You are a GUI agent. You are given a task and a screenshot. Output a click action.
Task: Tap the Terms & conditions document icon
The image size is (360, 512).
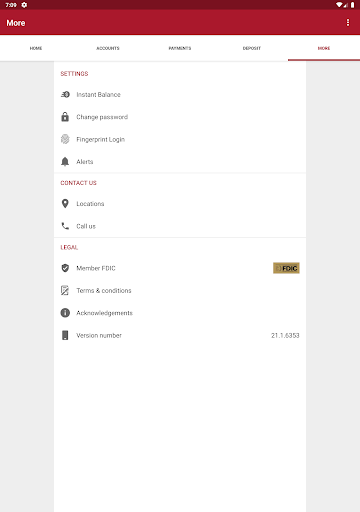coord(65,290)
